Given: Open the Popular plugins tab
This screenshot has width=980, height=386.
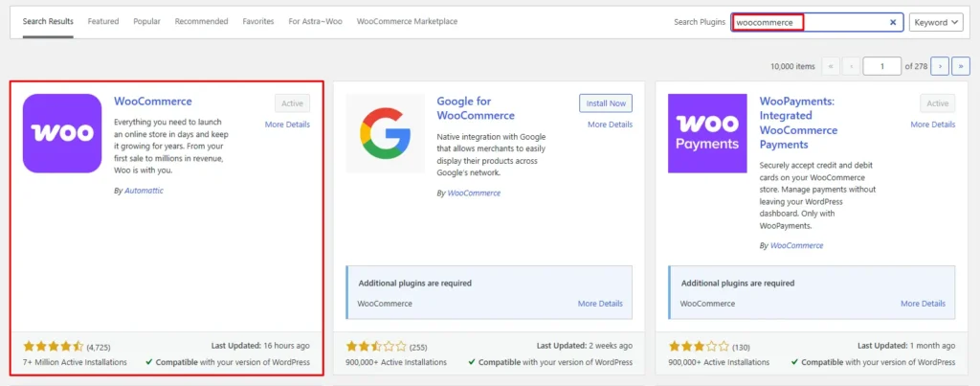Looking at the screenshot, I should click(146, 21).
